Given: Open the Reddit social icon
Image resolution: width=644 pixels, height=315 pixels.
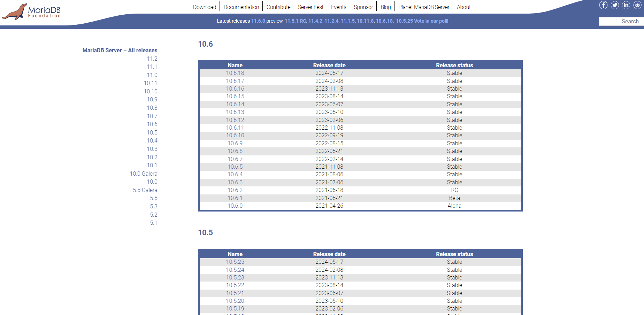Looking at the screenshot, I should pos(637,5).
